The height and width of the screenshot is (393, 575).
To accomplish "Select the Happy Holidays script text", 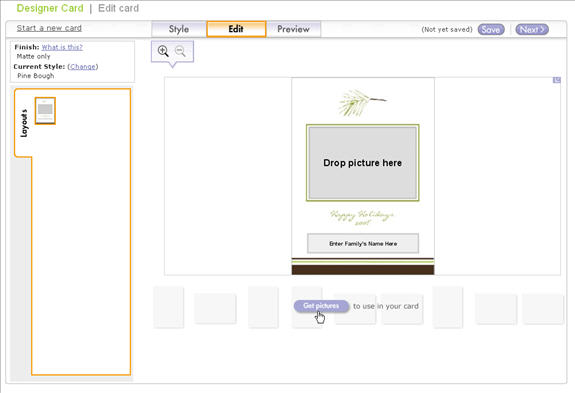I will pos(362,217).
